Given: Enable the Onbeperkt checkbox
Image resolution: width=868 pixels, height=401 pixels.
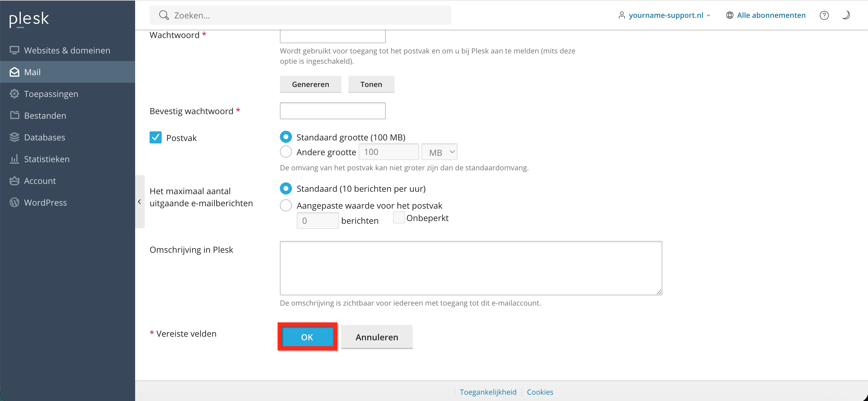Looking at the screenshot, I should click(x=399, y=217).
